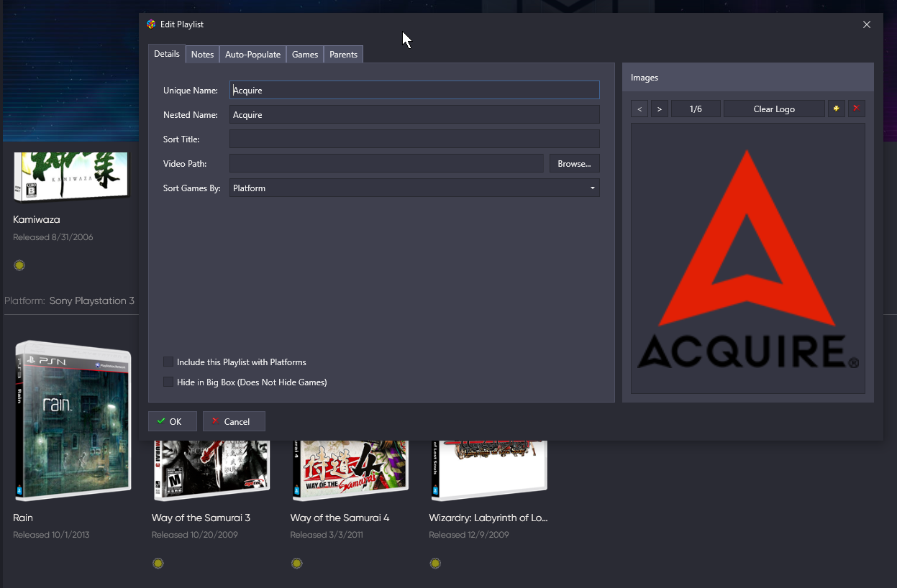Switch to the Details tab
The width and height of the screenshot is (897, 588).
(167, 54)
